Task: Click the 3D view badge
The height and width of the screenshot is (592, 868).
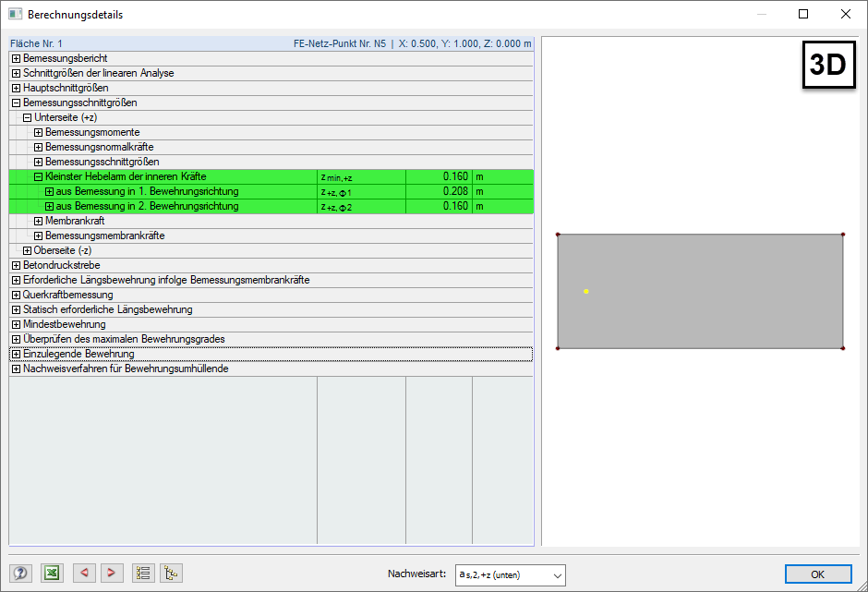Action: (828, 65)
